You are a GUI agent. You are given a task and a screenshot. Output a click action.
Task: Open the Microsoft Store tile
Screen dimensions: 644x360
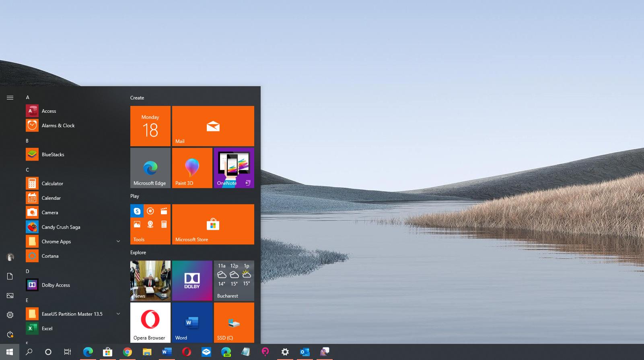[x=213, y=224]
